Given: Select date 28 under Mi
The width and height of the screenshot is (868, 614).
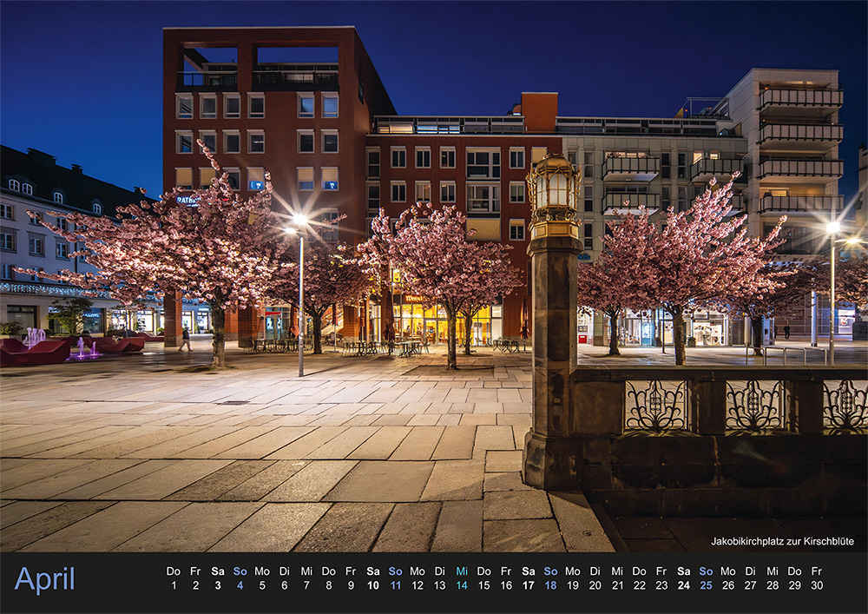Looking at the screenshot, I should pyautogui.click(x=773, y=585).
